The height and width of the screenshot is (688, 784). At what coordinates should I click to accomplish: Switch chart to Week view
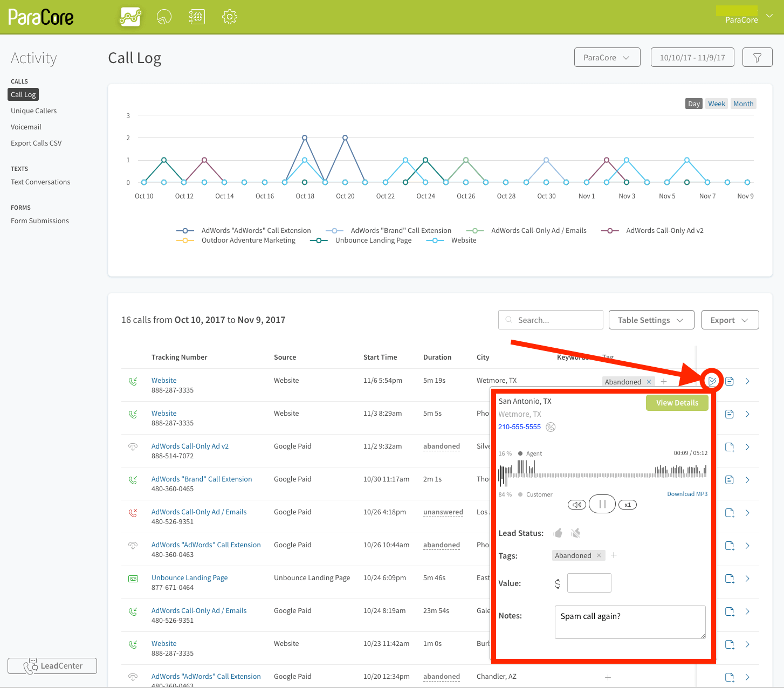[x=717, y=104]
